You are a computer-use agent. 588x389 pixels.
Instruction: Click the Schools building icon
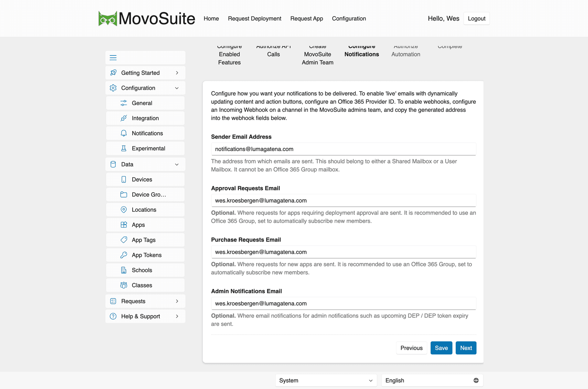124,270
